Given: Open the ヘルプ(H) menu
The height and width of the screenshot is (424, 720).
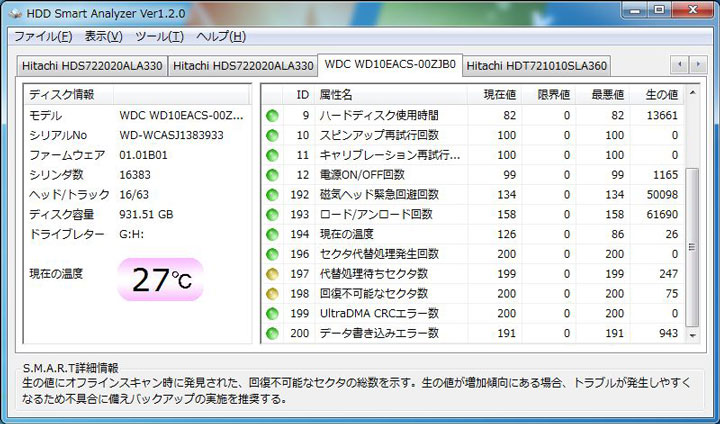Looking at the screenshot, I should coord(221,36).
